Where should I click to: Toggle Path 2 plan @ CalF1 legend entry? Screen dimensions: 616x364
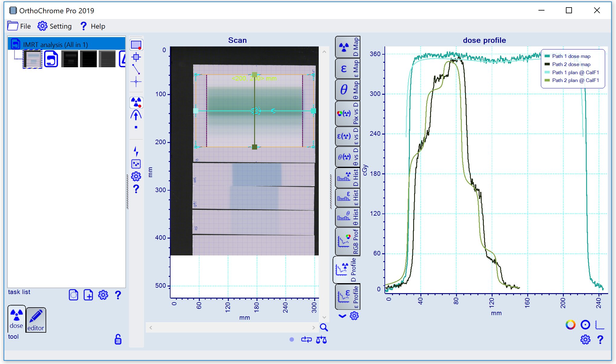(x=575, y=80)
